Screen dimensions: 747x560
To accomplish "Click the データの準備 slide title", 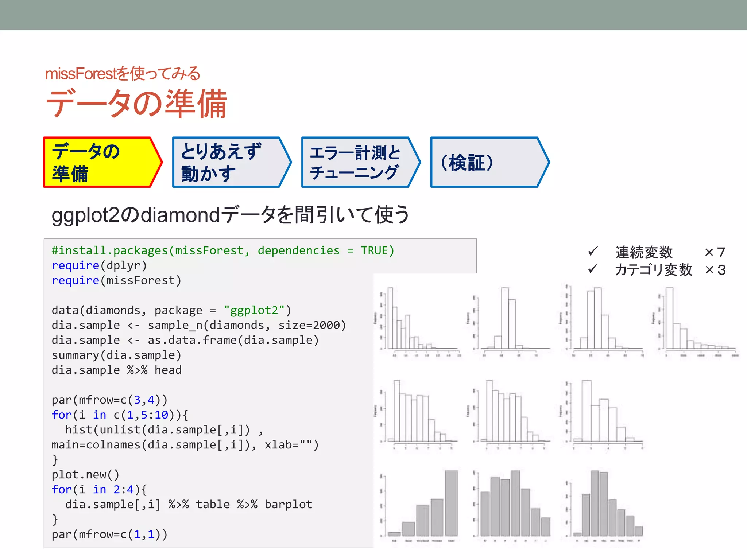I will point(136,104).
